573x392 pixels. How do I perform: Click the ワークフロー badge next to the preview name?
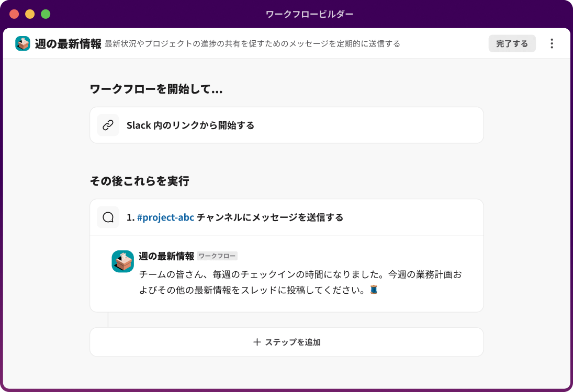(x=217, y=256)
